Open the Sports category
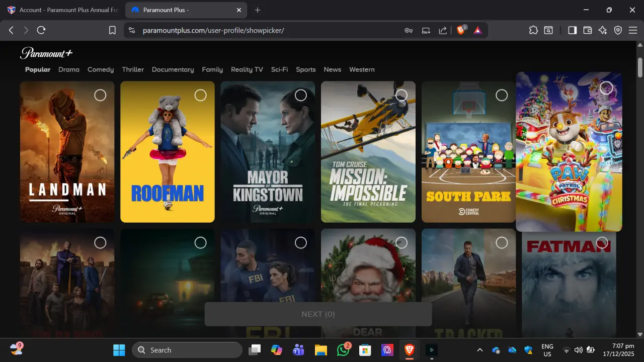644x362 pixels. [306, 69]
